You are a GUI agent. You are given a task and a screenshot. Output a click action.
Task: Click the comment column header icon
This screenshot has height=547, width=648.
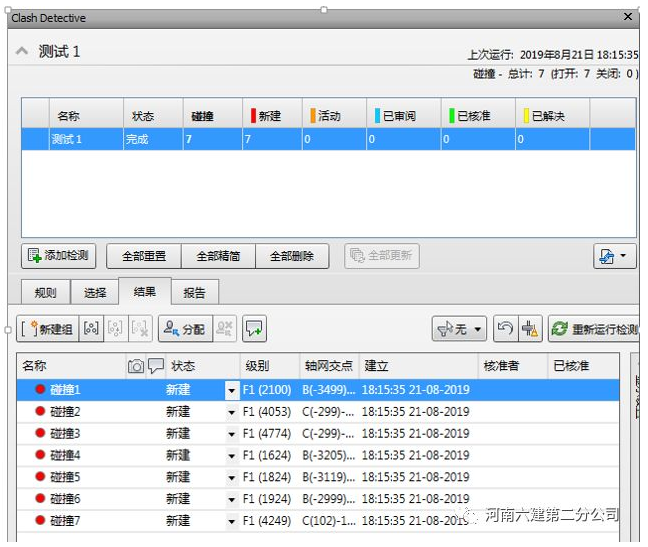pos(156,366)
